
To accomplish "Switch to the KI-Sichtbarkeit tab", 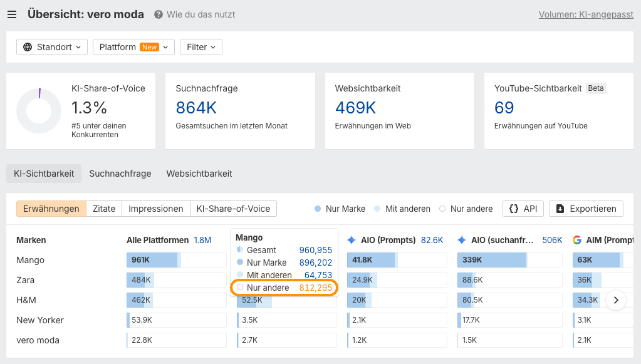I will click(x=44, y=174).
